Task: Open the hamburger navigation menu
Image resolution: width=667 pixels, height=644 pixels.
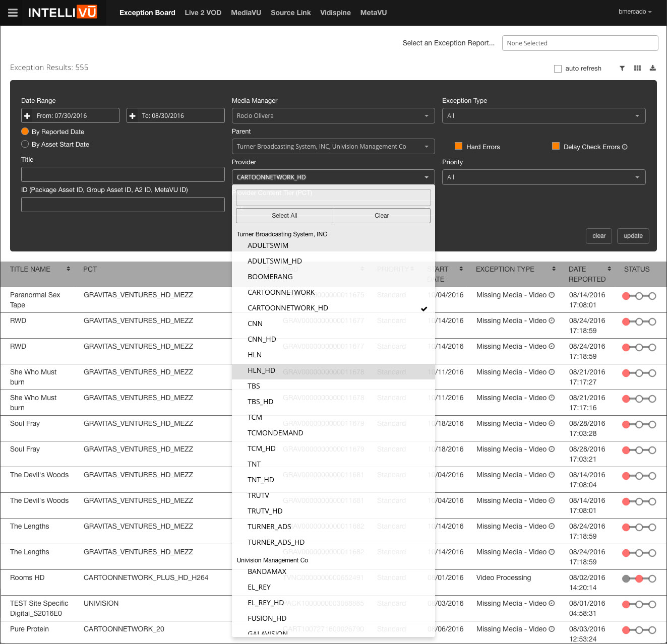Action: [x=13, y=13]
